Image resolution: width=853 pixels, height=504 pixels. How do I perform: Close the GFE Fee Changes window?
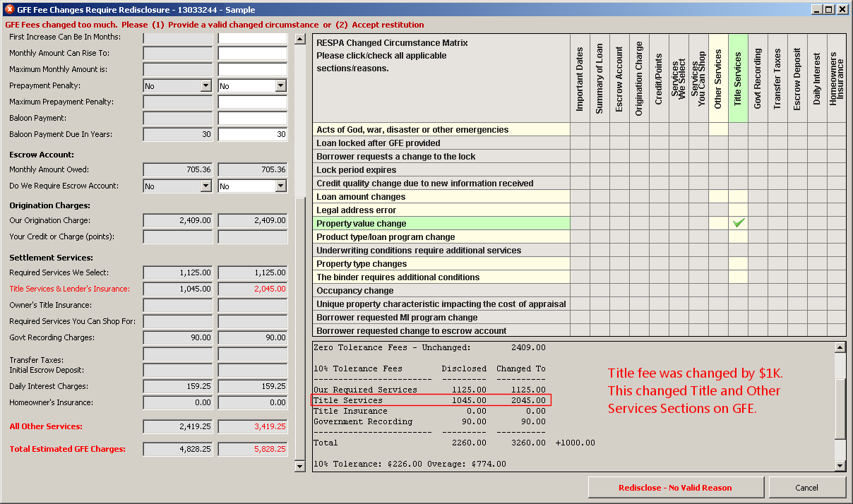tap(842, 10)
